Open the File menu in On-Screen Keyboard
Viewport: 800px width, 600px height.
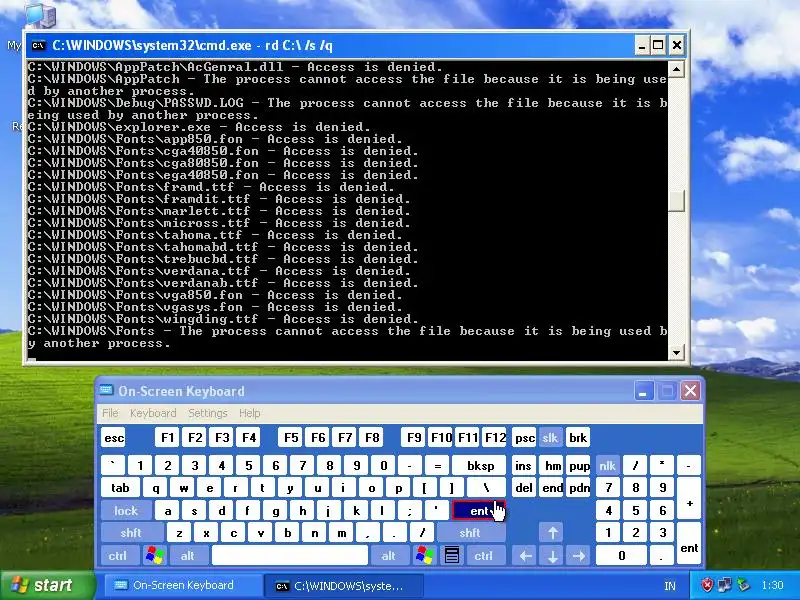(x=110, y=413)
